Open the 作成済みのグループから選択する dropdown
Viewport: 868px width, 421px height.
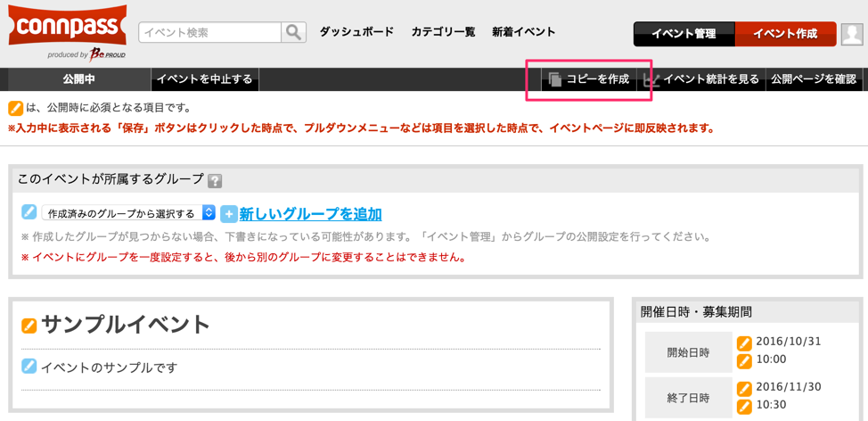pyautogui.click(x=128, y=212)
